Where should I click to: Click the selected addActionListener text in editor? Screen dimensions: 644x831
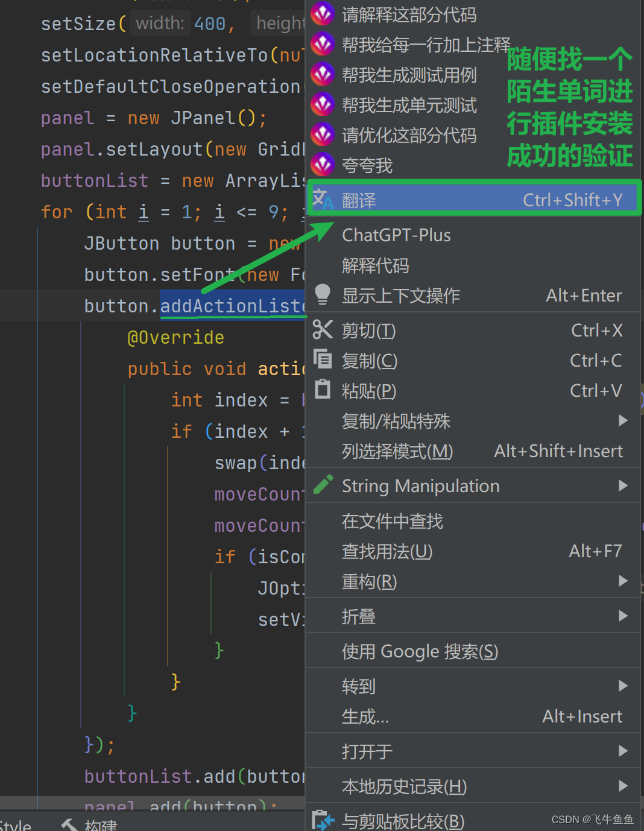pos(233,306)
